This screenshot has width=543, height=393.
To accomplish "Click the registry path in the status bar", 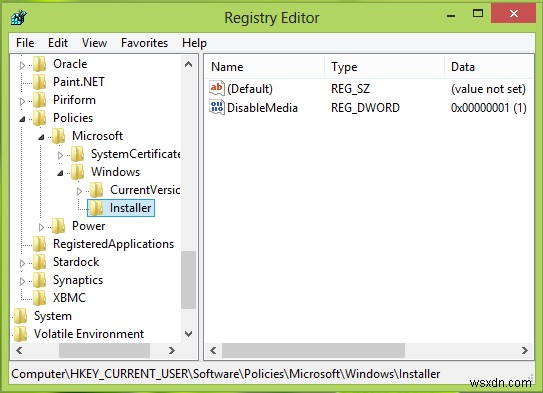I will tap(225, 374).
